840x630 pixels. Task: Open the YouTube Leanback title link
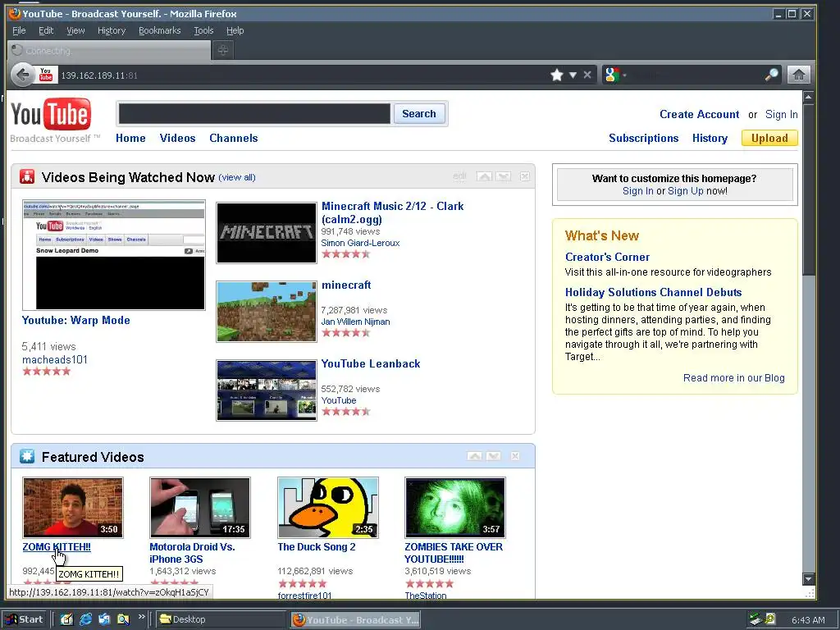pyautogui.click(x=371, y=363)
